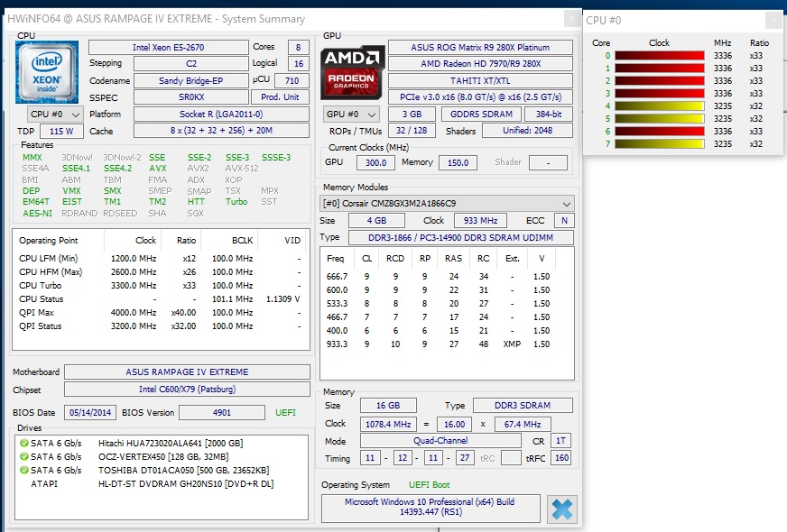Viewport: 787px width, 532px height.
Task: Click the TDP 115 W field
Action: pos(61,132)
